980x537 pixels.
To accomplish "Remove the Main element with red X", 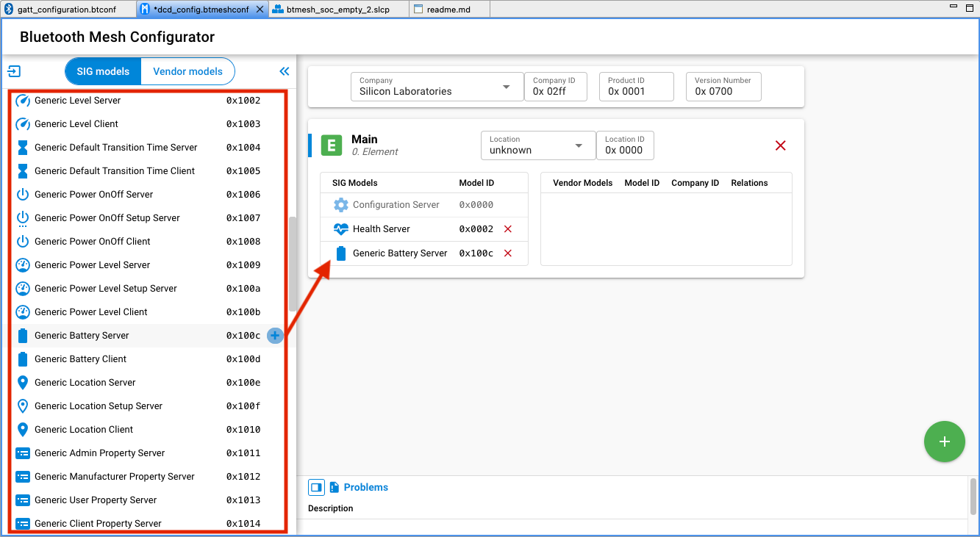I will tap(781, 145).
